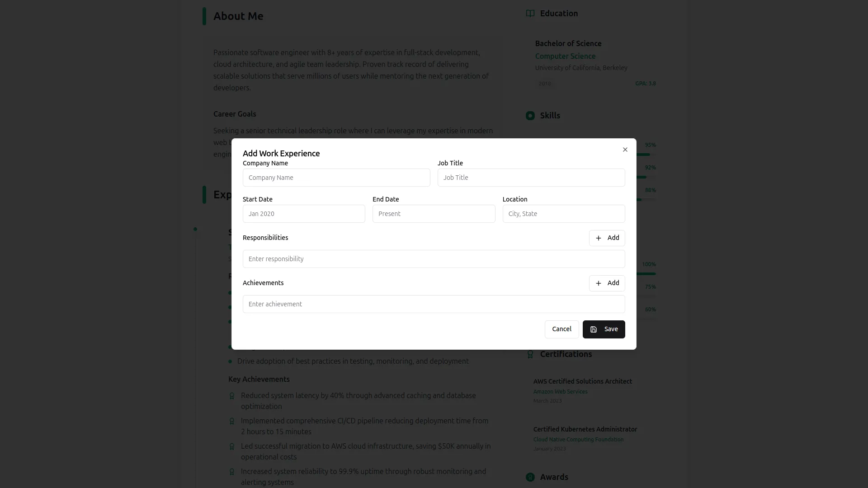Screen dimensions: 868x488
Task: Close the Add Work Experience dialog
Action: pyautogui.click(x=625, y=150)
